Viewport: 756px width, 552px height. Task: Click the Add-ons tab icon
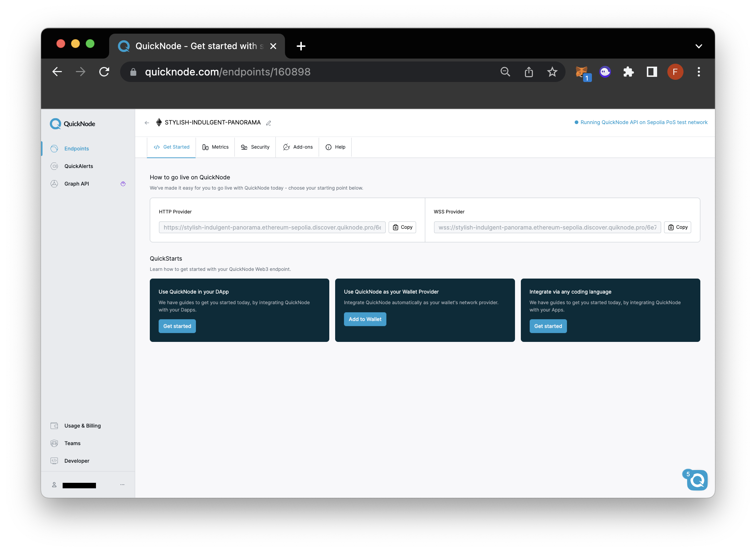(x=286, y=147)
